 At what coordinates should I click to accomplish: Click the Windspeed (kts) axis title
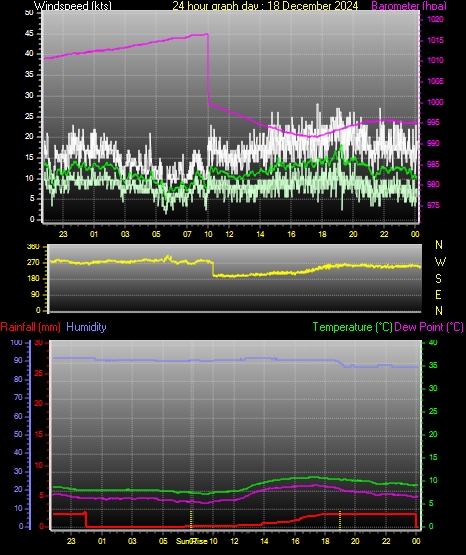73,5
